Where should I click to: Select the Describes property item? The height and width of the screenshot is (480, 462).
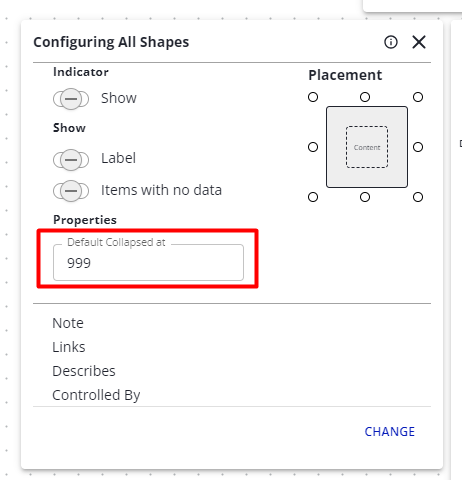click(x=84, y=371)
